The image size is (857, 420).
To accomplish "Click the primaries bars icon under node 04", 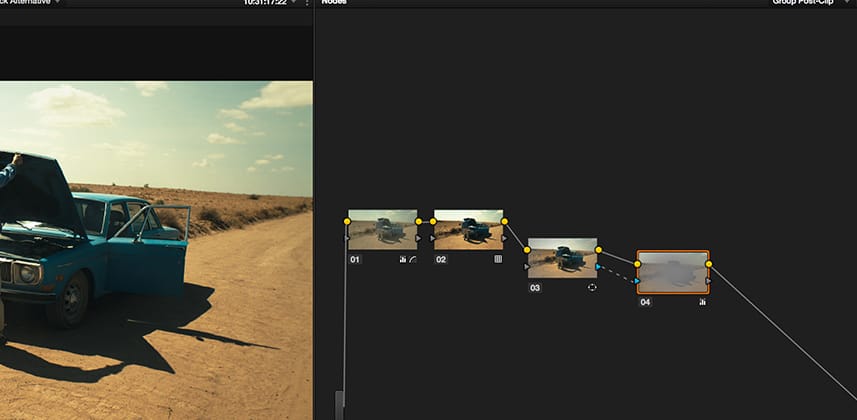I will 702,302.
